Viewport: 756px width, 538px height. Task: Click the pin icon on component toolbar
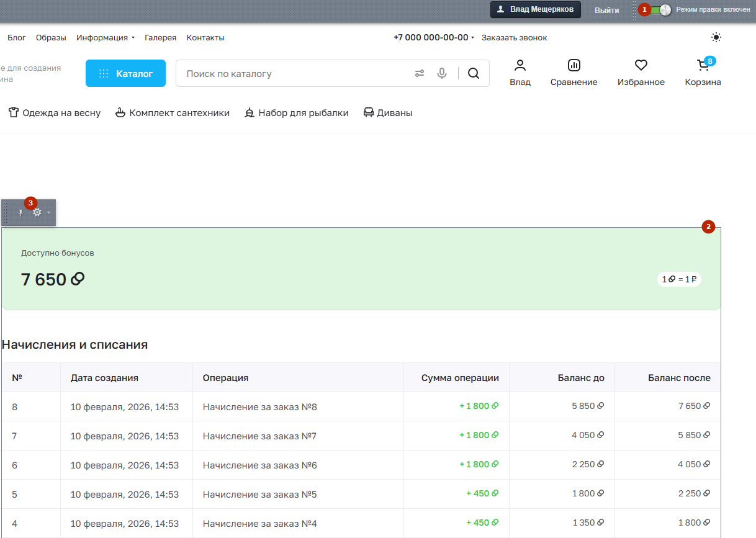coord(20,213)
